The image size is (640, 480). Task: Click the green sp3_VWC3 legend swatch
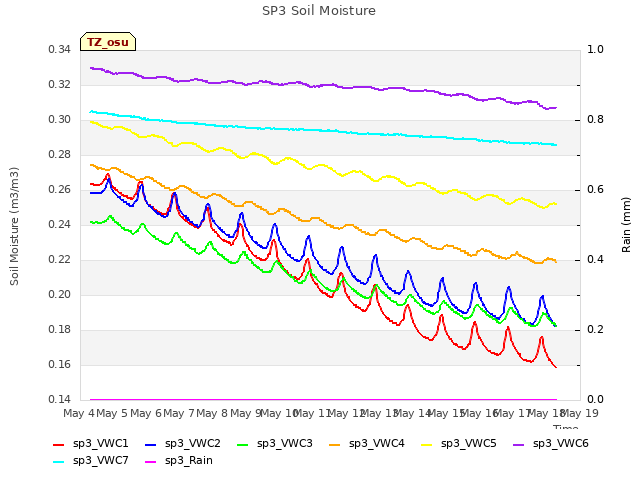[242, 444]
